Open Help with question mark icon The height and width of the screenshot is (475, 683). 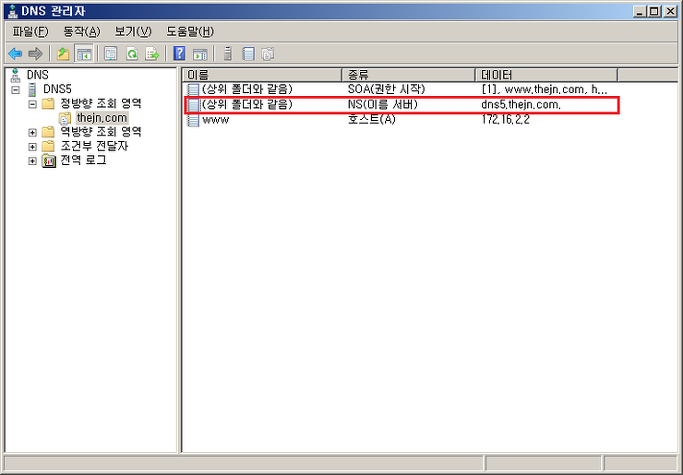[179, 54]
